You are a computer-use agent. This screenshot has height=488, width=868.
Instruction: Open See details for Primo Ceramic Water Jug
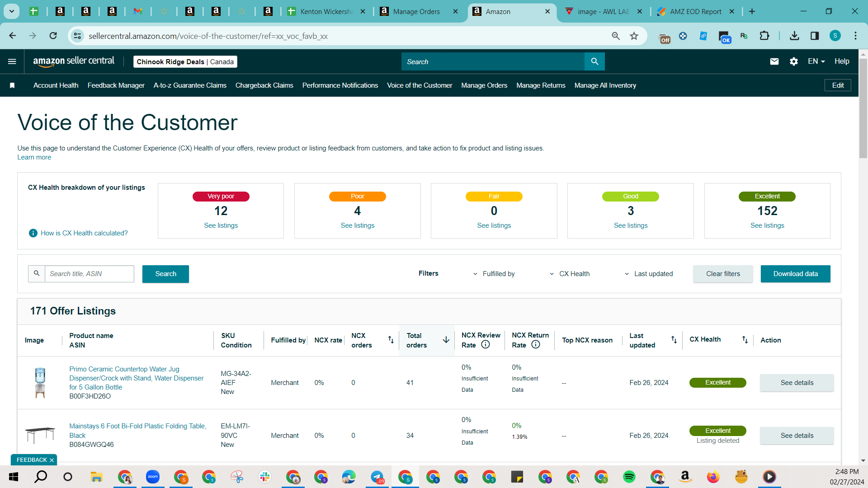pyautogui.click(x=797, y=383)
